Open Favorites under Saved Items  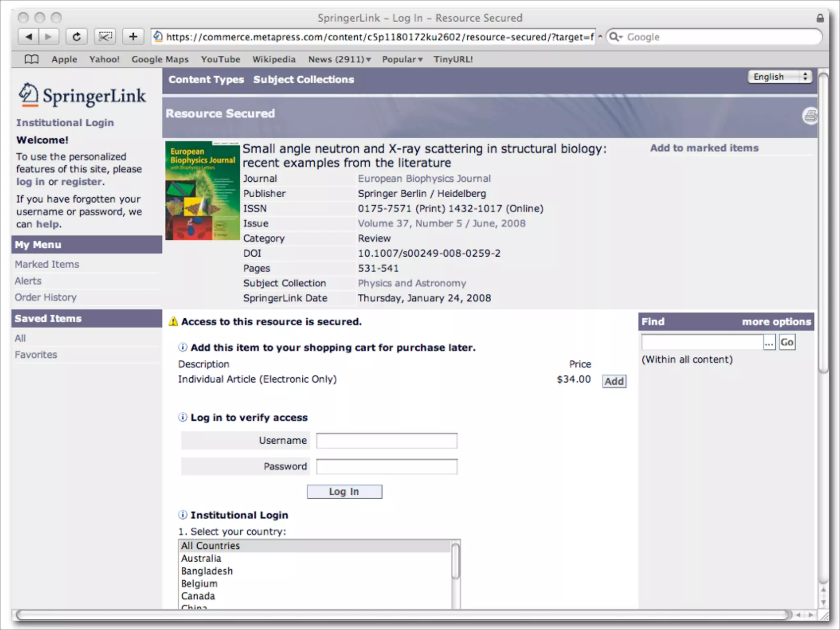coord(36,355)
